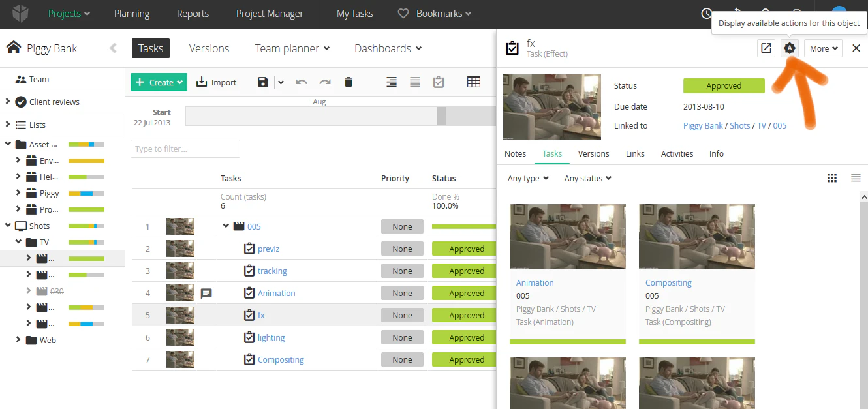This screenshot has width=868, height=409.
Task: Open fx task in a new window
Action: point(766,48)
